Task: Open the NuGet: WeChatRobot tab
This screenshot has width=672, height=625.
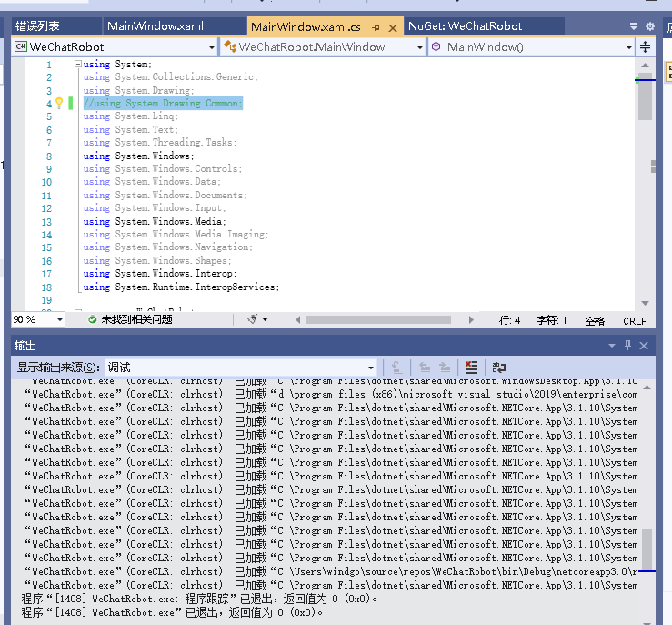Action: [465, 26]
